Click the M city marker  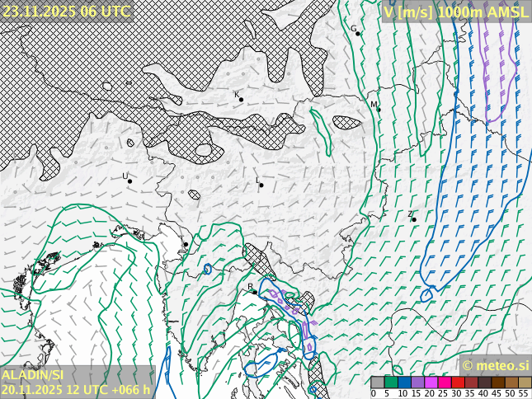click(379, 109)
